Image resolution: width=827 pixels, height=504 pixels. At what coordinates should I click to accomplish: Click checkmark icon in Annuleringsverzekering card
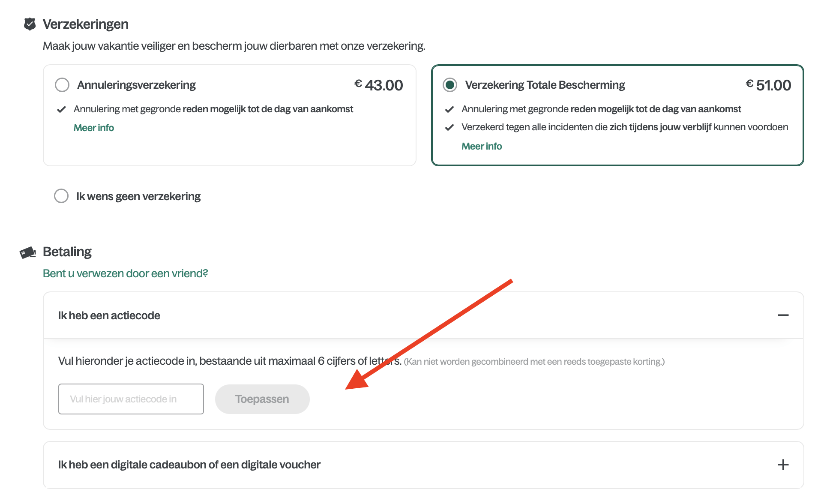(61, 109)
